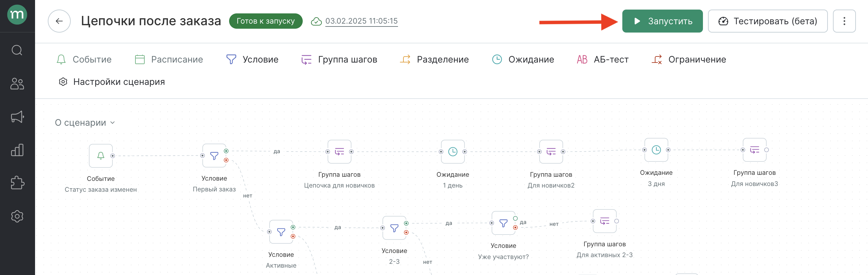This screenshot has height=275, width=868.
Task: Select the Для новичков2 step group node
Action: tap(551, 152)
